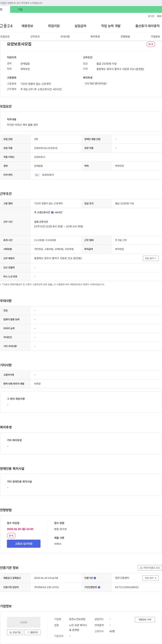The image size is (162, 644).
Task: Jump to 우대사항 section tab
Action: point(65,37)
